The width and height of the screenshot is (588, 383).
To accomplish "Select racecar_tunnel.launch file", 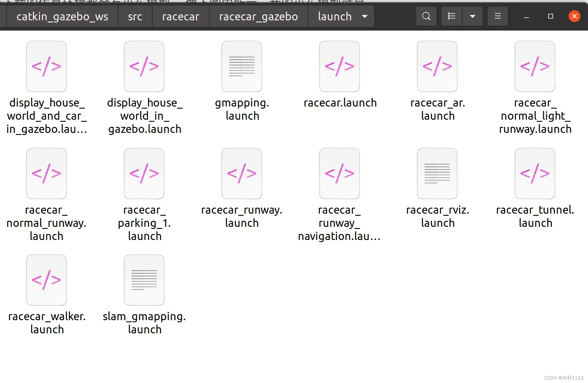I will click(x=535, y=174).
